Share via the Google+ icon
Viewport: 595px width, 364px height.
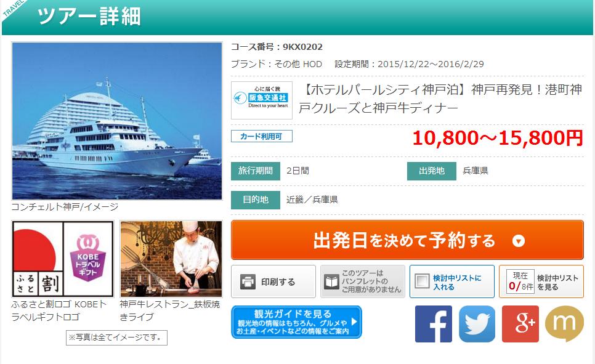coord(520,324)
